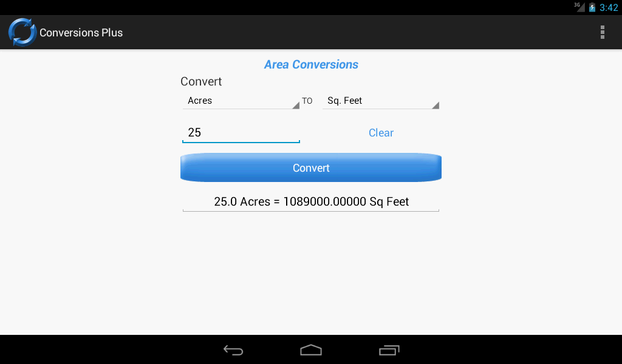Tap the 3:42 clock in status bar

609,7
